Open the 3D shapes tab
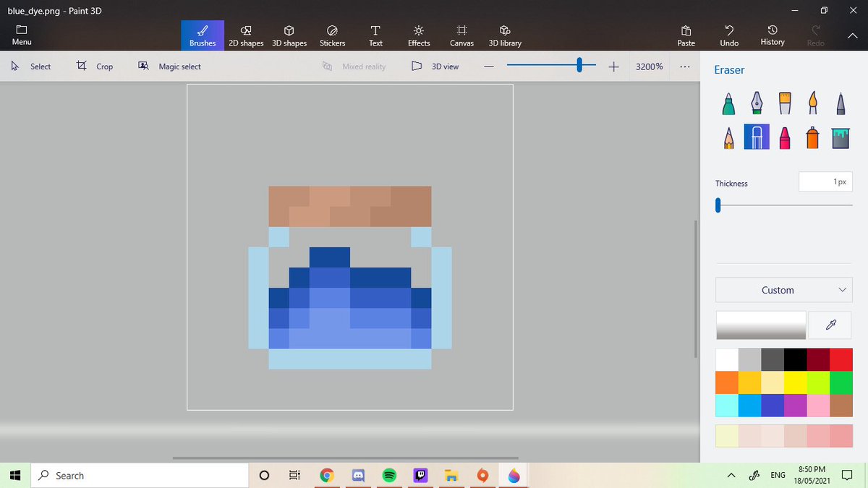The width and height of the screenshot is (868, 488). [x=289, y=35]
